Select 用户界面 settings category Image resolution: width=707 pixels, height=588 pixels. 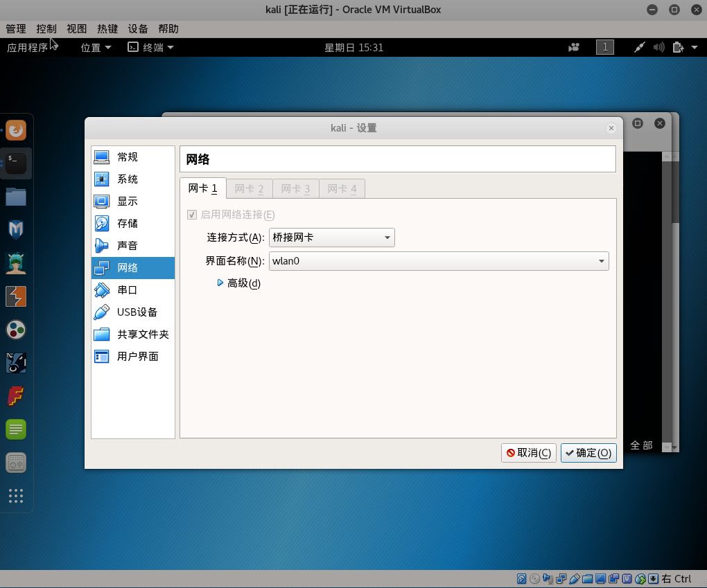133,357
